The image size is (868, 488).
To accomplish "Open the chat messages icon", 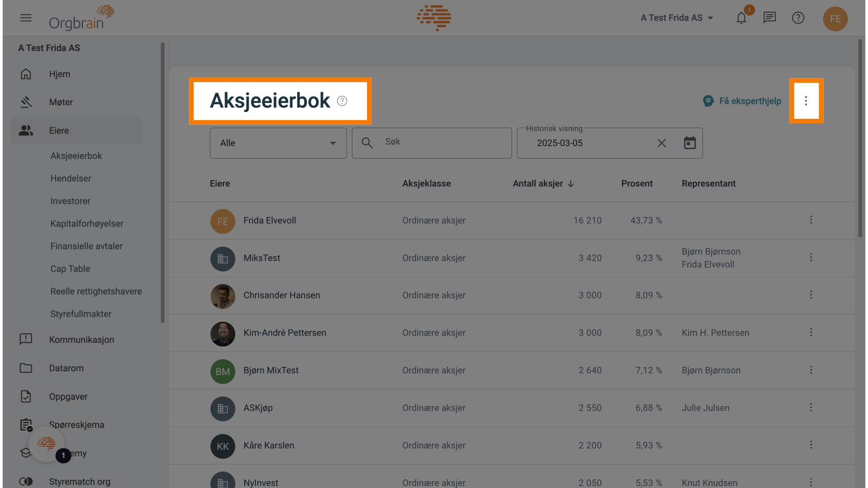I will click(769, 18).
